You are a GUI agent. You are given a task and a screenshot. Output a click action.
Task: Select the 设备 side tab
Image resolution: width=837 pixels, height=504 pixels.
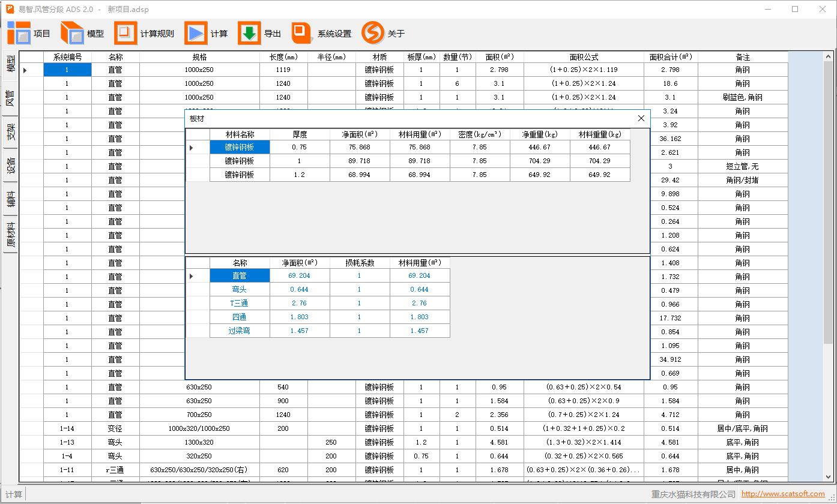[10, 165]
